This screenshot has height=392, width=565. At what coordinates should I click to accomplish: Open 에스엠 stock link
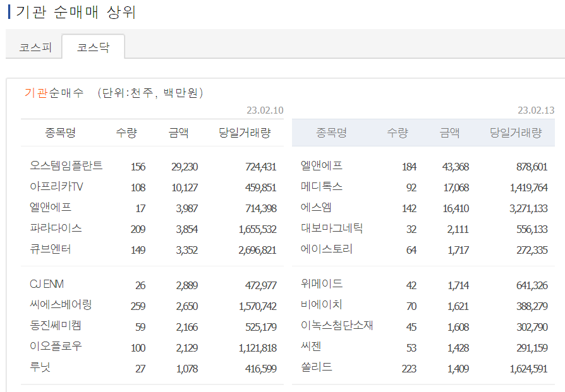316,207
